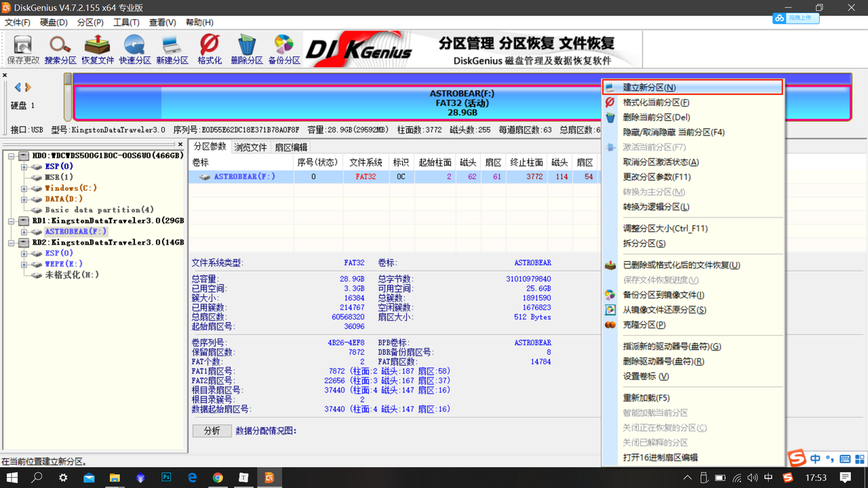The height and width of the screenshot is (488, 868).
Task: Open the 帮助(H) menu
Action: 199,22
